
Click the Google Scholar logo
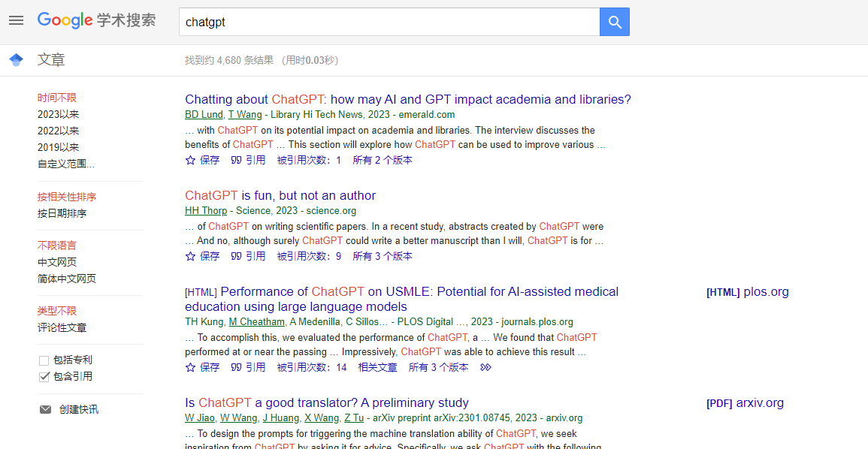(x=96, y=20)
